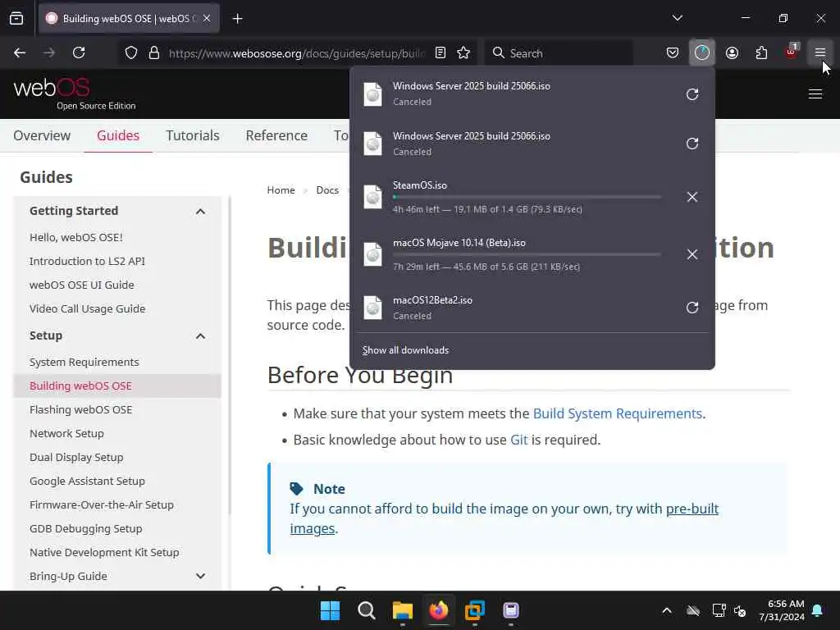Retry second canceled Windows Server 2025 download
Viewport: 840px width, 630px height.
pyautogui.click(x=692, y=144)
